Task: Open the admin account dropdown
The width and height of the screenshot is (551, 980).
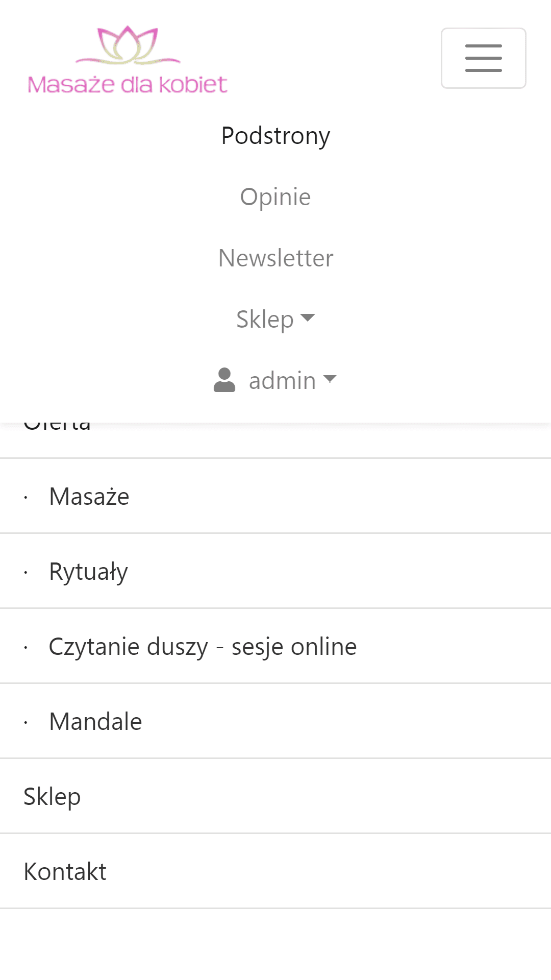Action: [x=282, y=380]
